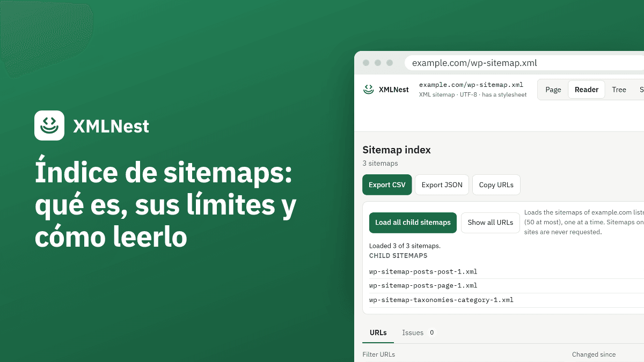Open wp-sitemap-posts-page-1.xml child sitemap

pyautogui.click(x=423, y=286)
